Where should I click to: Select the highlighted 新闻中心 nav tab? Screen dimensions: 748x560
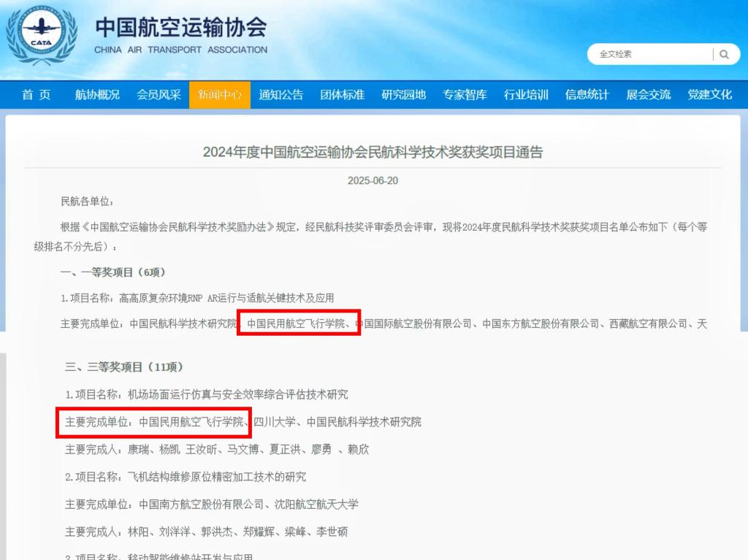pyautogui.click(x=220, y=94)
